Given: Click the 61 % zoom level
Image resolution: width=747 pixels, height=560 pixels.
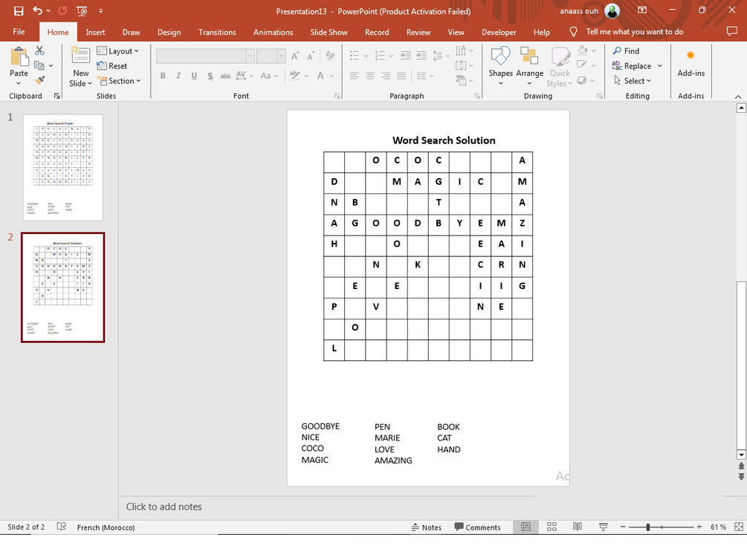Looking at the screenshot, I should click(x=718, y=527).
